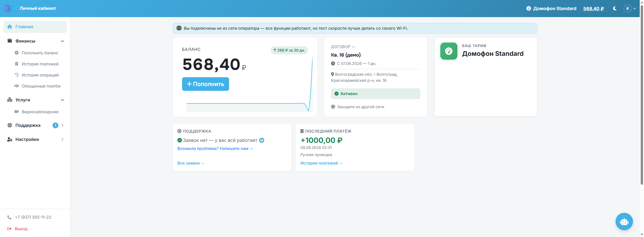
Task: Open the Все заявки link
Action: [191, 163]
